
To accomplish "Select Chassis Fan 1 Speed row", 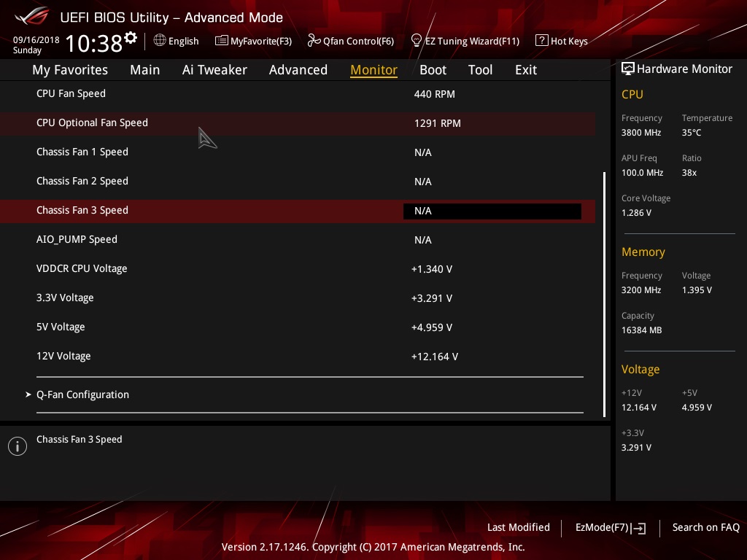I will click(x=298, y=152).
